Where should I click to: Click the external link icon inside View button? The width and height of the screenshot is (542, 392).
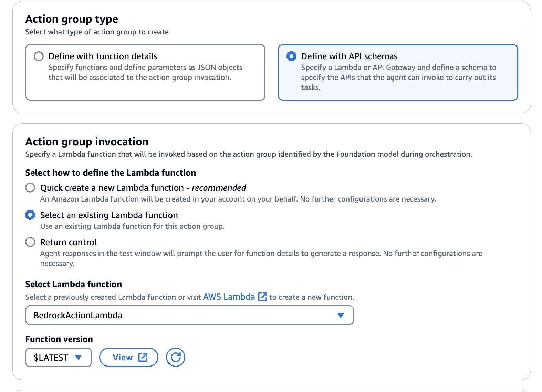[143, 357]
